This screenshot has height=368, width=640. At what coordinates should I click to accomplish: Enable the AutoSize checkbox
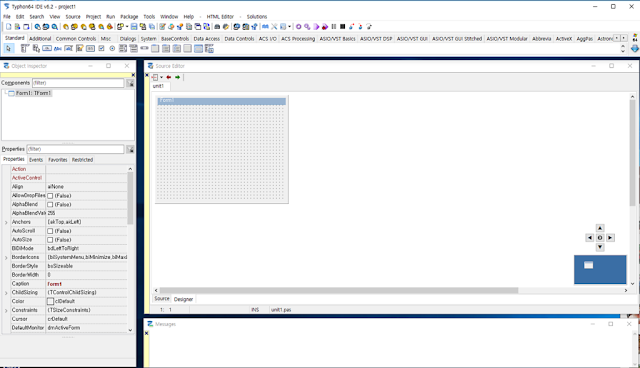(50, 240)
